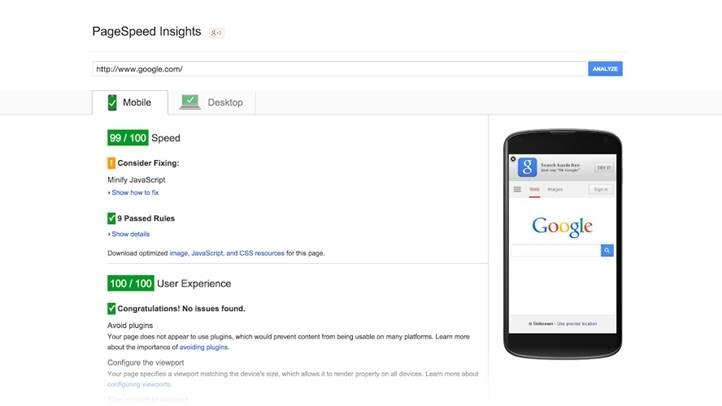The image size is (722, 406).
Task: Click the Mobile phone icon in the tab
Action: click(x=112, y=102)
